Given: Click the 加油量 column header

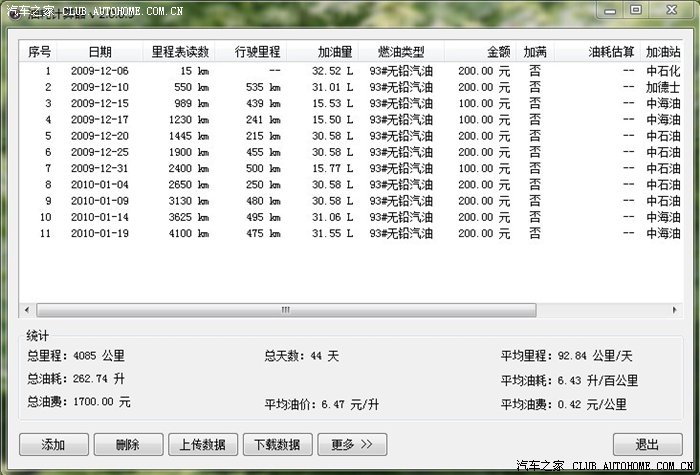Looking at the screenshot, I should 334,51.
